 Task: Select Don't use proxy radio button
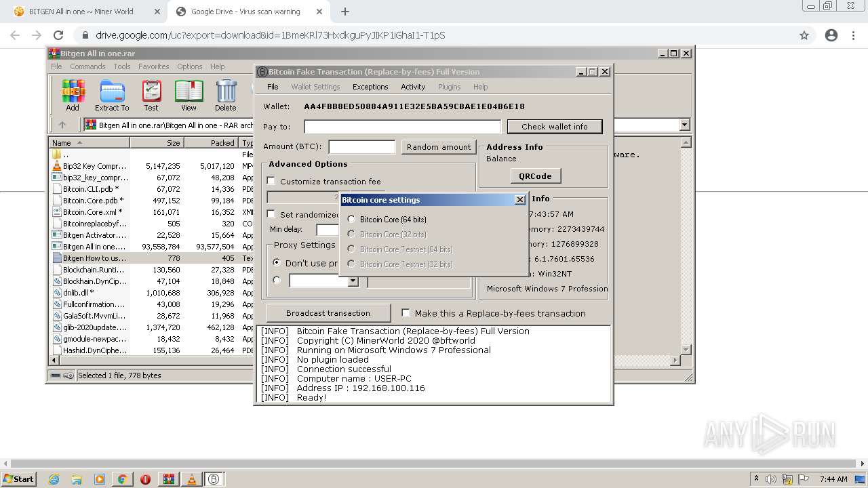click(x=277, y=262)
